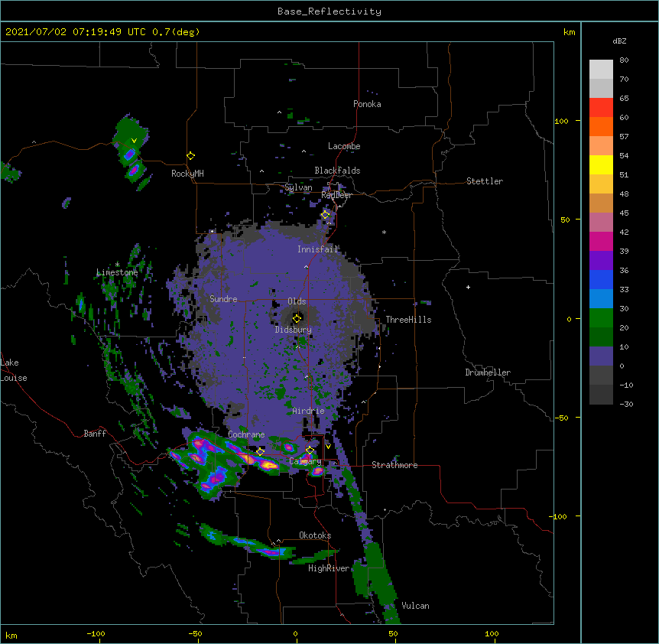Screen dimensions: 659x644
Task: Click the Cochrane label
Action: [246, 434]
